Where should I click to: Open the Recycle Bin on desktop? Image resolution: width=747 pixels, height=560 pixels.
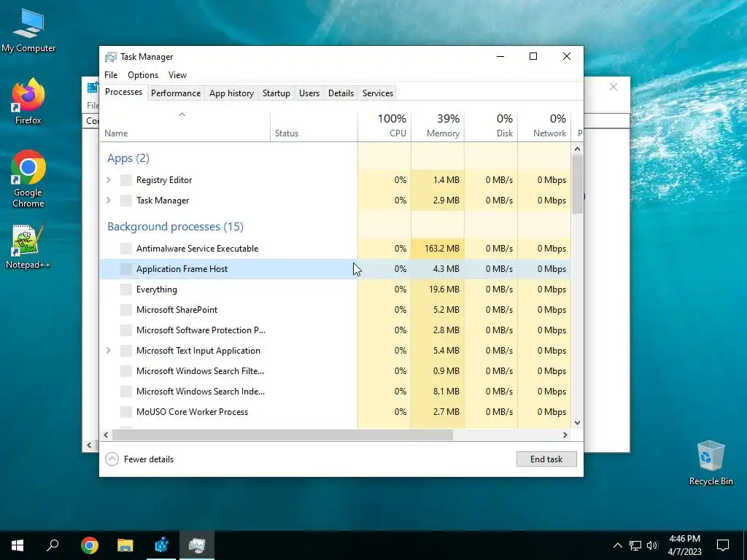(x=711, y=463)
